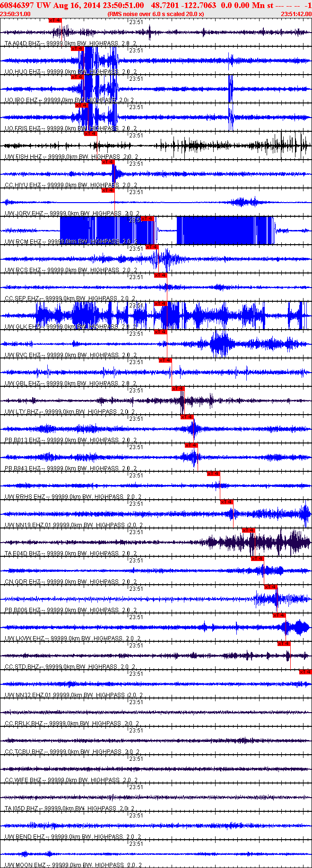This screenshot has height=868, width=312.
Task: Click the 'TA A04D BHZ' station label
Action: (22, 43)
